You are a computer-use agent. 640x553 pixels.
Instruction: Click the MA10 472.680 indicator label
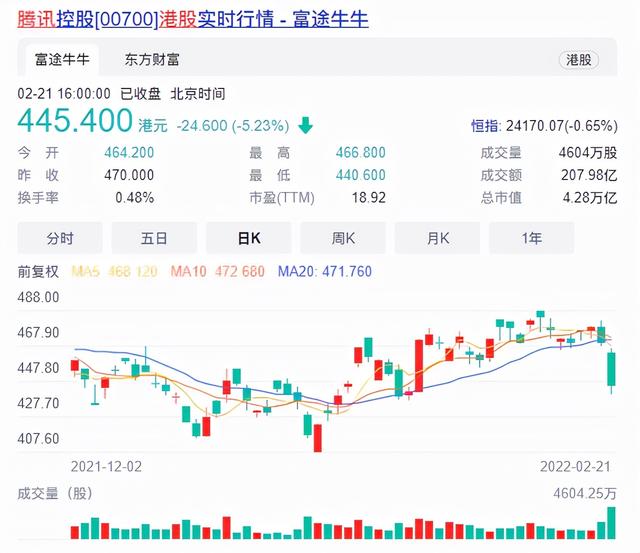[218, 271]
